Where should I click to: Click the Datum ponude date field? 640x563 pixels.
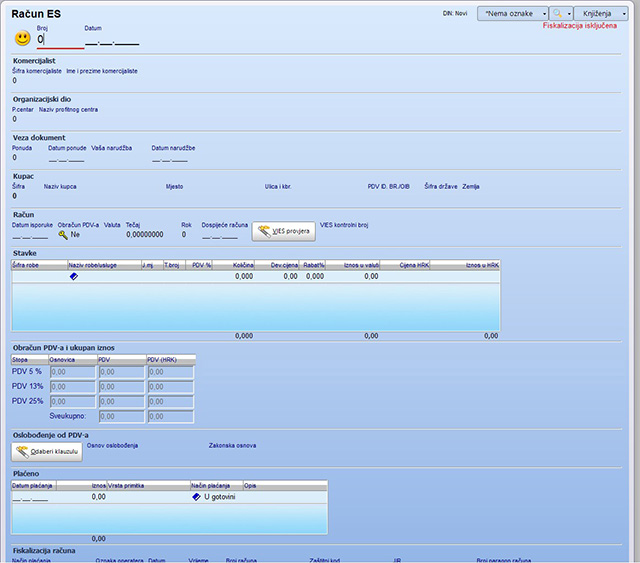(66, 158)
